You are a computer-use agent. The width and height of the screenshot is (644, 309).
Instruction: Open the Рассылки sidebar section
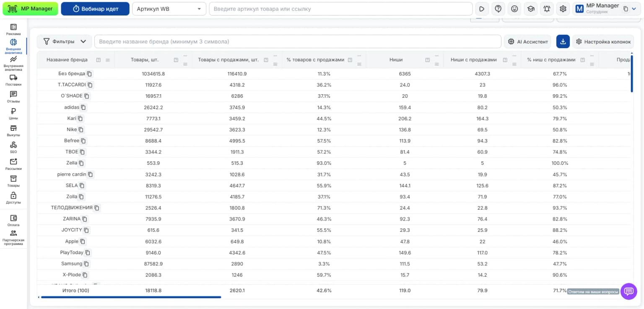(13, 164)
